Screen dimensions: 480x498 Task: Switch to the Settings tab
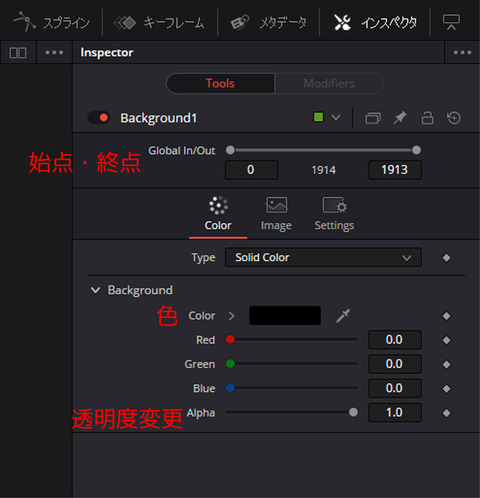(334, 214)
